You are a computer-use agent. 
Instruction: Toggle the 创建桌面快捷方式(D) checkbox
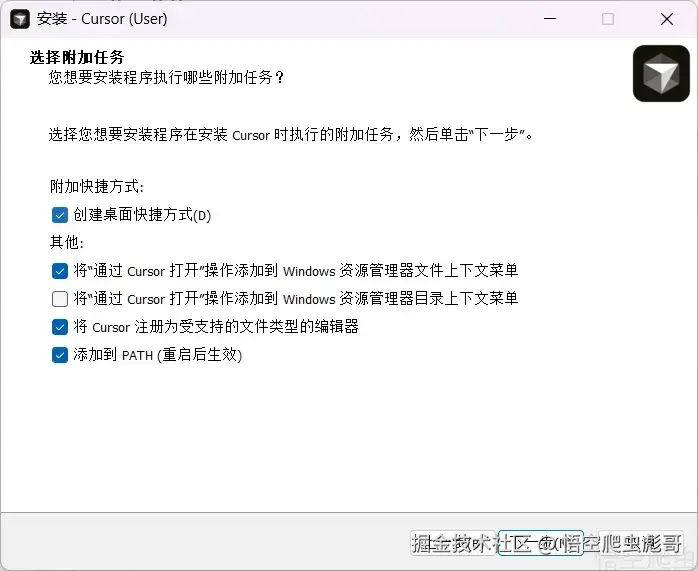point(60,215)
